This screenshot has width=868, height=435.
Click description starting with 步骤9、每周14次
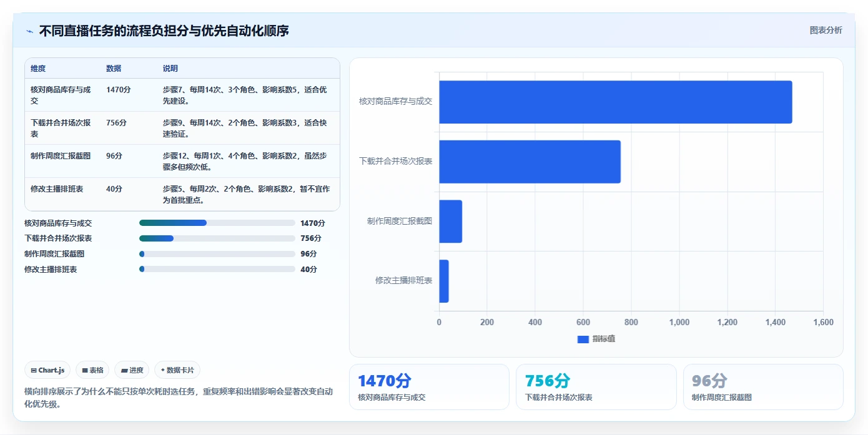245,128
